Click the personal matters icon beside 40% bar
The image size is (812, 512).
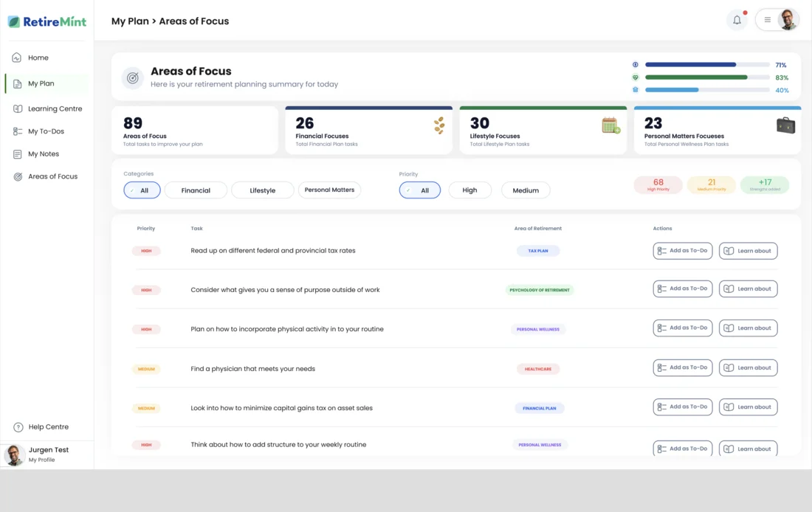[x=636, y=89]
